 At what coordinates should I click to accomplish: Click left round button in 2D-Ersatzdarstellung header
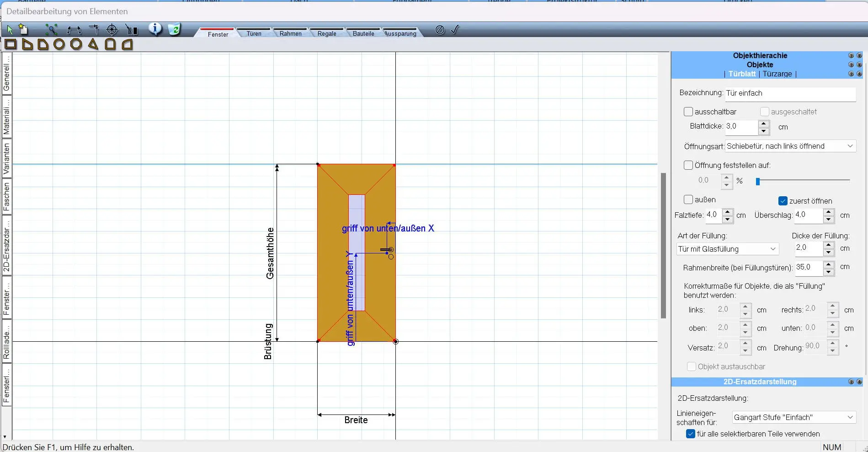[x=851, y=382]
